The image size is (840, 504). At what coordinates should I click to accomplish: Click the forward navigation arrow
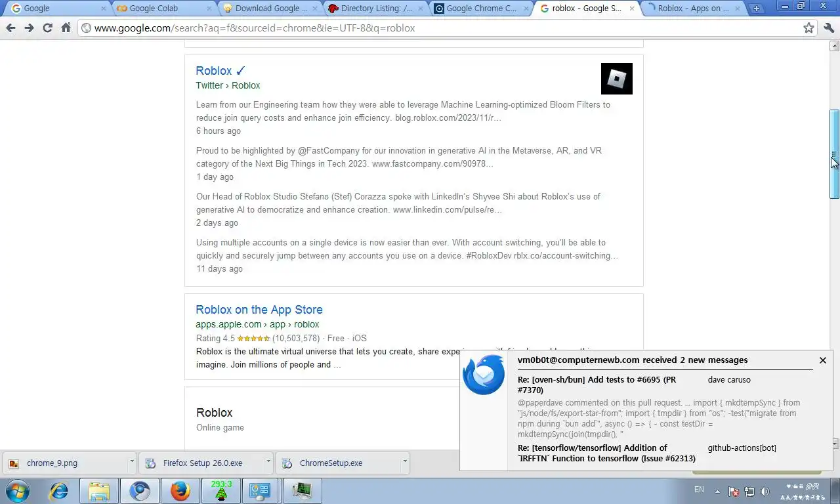click(x=29, y=28)
